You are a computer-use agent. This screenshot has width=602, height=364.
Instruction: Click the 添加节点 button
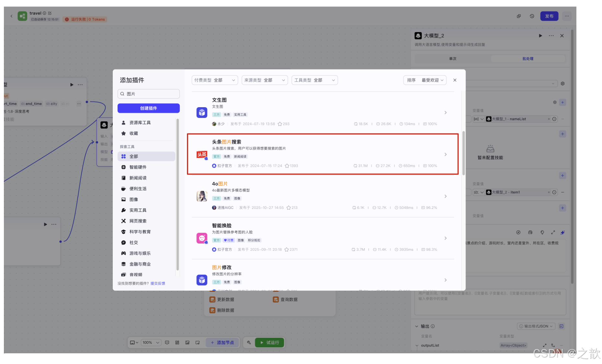pyautogui.click(x=222, y=342)
